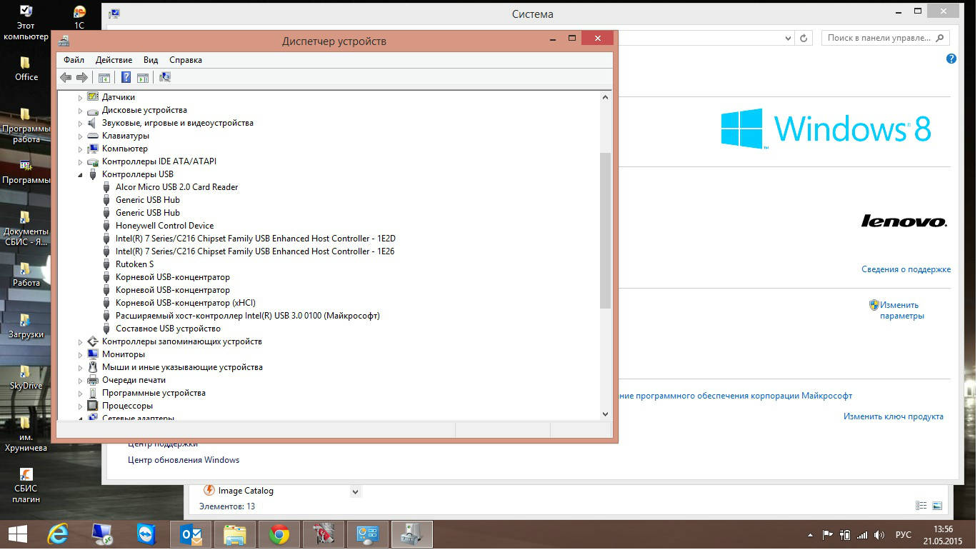
Task: Select the Rutoken S device
Action: pos(134,264)
